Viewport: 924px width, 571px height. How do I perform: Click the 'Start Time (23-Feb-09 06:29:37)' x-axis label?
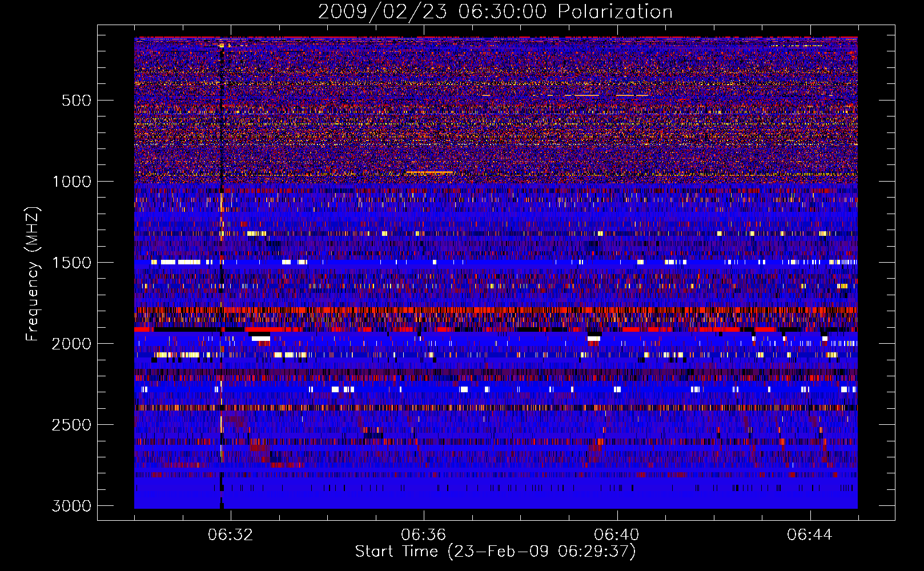495,552
